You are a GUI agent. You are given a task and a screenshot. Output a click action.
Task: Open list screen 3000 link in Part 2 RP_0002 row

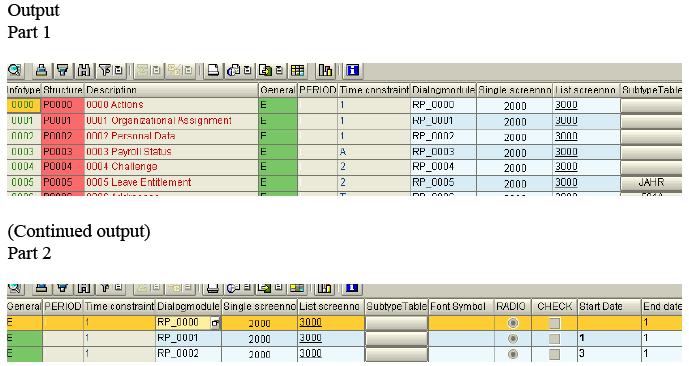[x=311, y=353]
